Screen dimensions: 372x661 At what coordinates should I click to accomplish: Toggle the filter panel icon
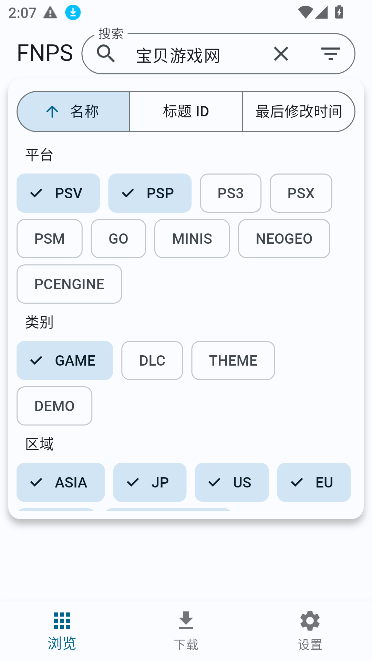(x=330, y=54)
